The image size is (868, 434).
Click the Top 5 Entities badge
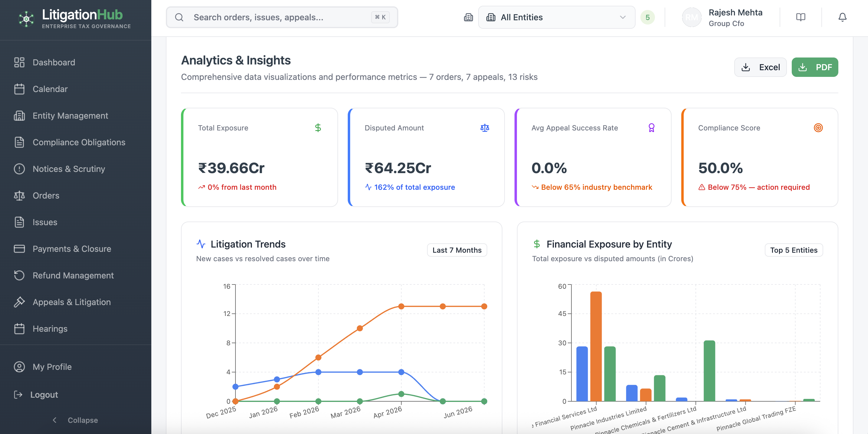(793, 250)
